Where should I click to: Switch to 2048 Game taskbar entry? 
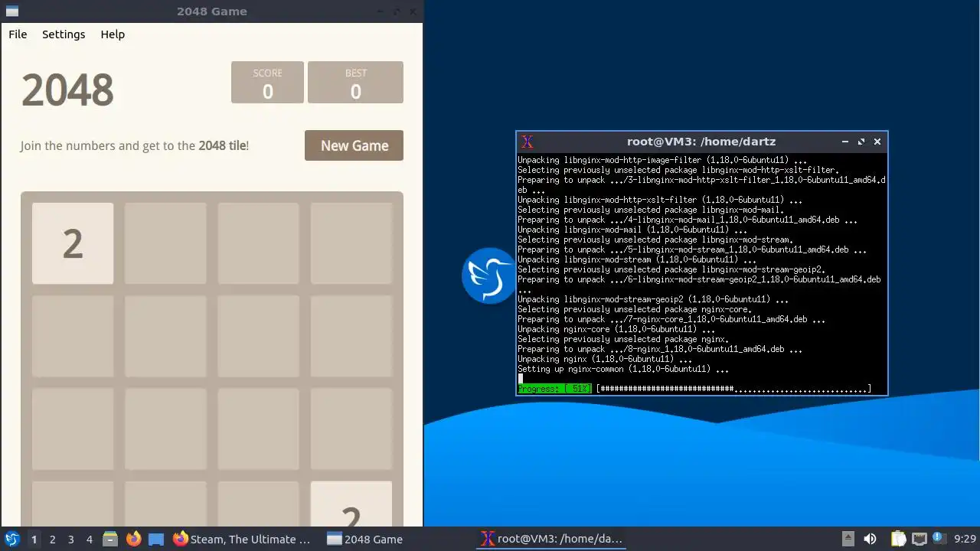tap(365, 539)
